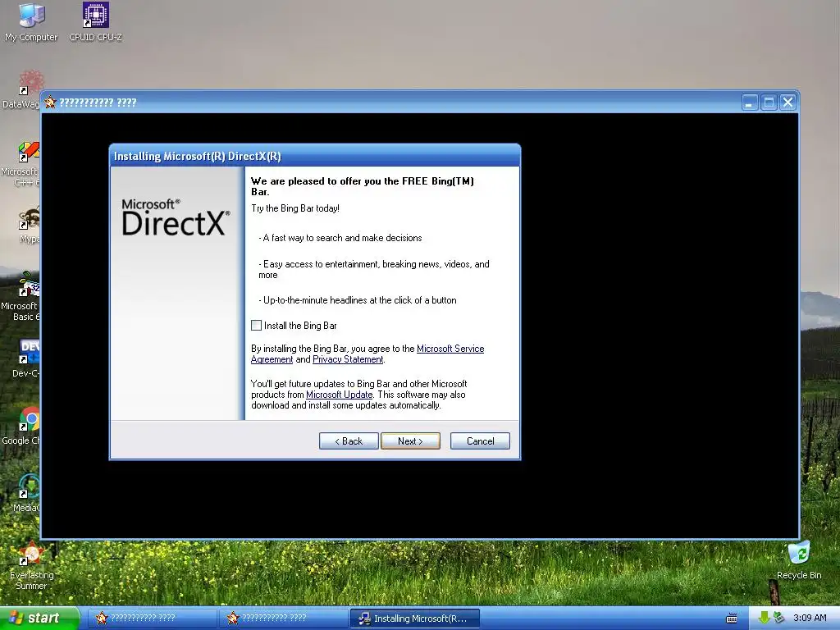Cancel the DirectX installation

coord(480,441)
